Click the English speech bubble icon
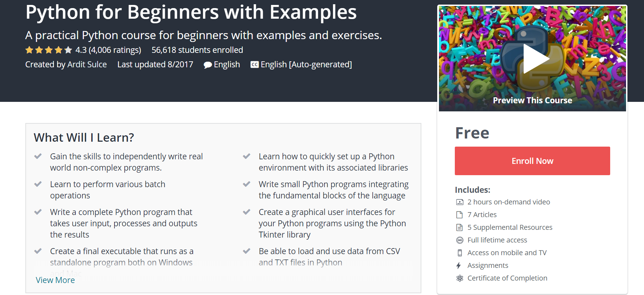This screenshot has width=644, height=295. pos(208,65)
